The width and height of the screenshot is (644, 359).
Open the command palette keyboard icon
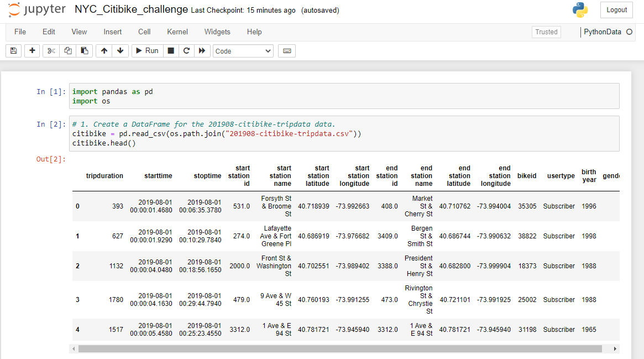286,50
